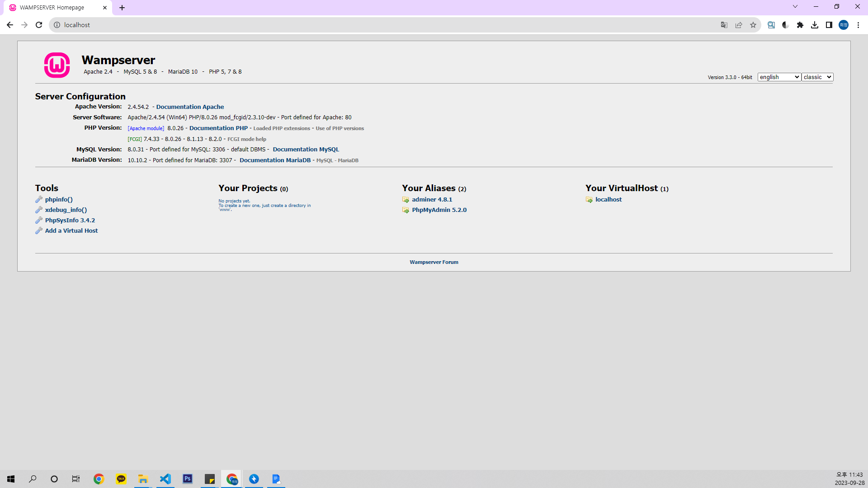Click the [Apache module] label
Viewport: 868px width, 488px height.
coord(146,128)
